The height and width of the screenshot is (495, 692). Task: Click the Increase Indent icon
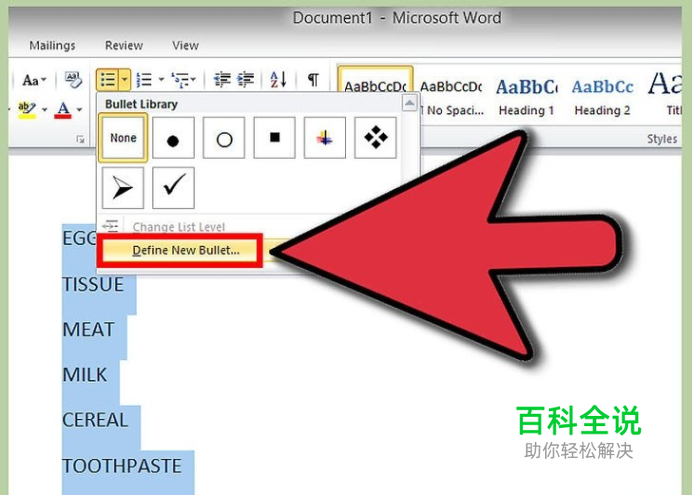point(245,80)
